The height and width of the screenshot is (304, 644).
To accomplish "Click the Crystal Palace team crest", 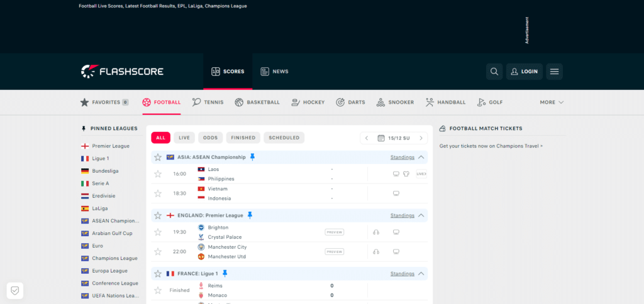I will pos(201,237).
